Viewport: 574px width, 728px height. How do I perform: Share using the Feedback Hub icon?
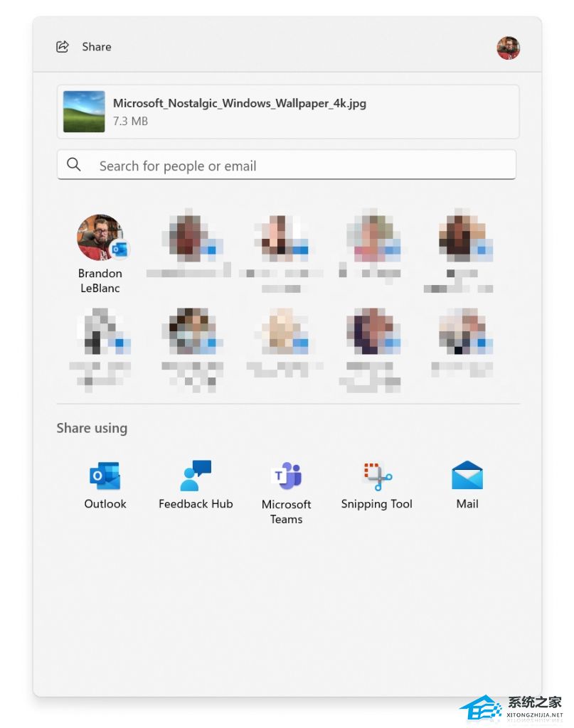click(196, 476)
